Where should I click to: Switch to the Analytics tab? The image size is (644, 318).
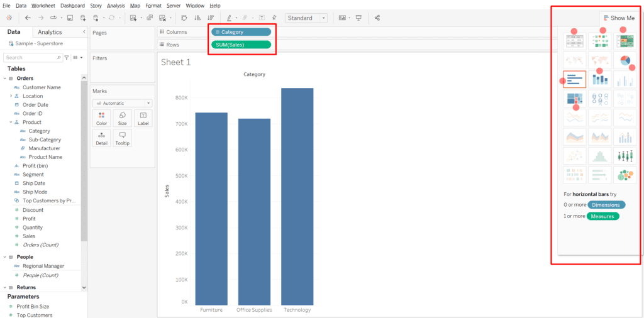50,32
